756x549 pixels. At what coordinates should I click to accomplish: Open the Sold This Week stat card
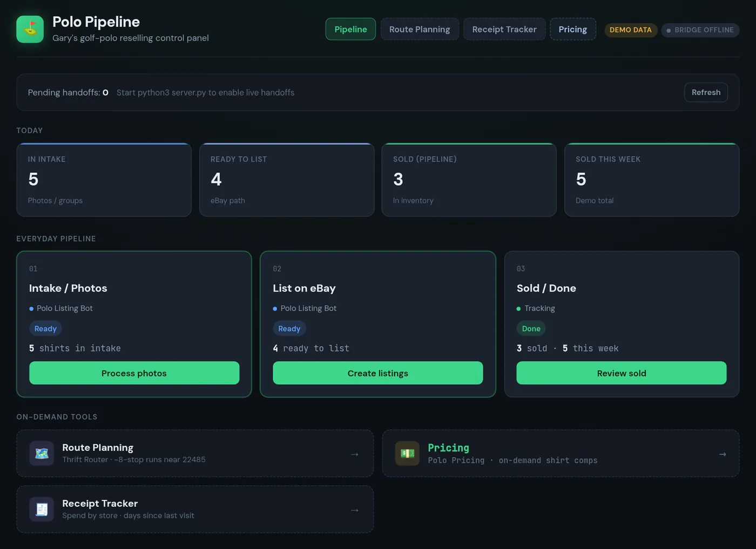[x=652, y=180]
